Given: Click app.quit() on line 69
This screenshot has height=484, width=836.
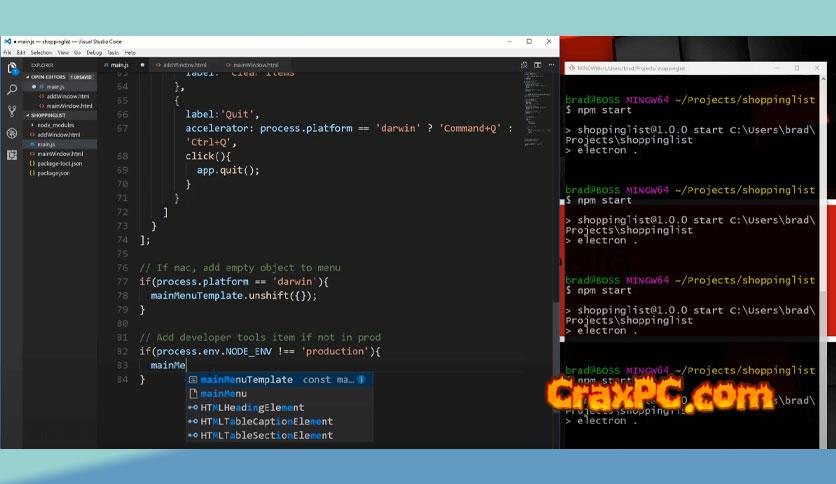Looking at the screenshot, I should pos(228,170).
